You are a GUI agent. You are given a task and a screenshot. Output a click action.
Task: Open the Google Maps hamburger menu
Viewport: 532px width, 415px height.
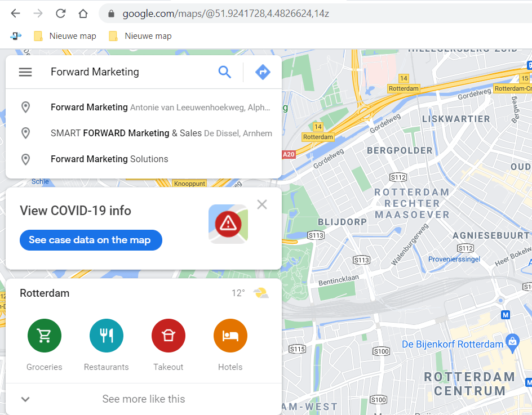pos(25,72)
